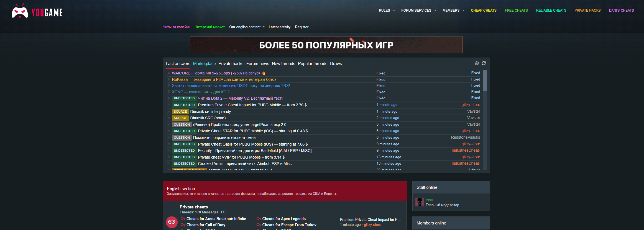The height and width of the screenshot is (230, 644).
Task: Click the chat icon beside Cheats for Arena Breakout
Action: (x=183, y=219)
